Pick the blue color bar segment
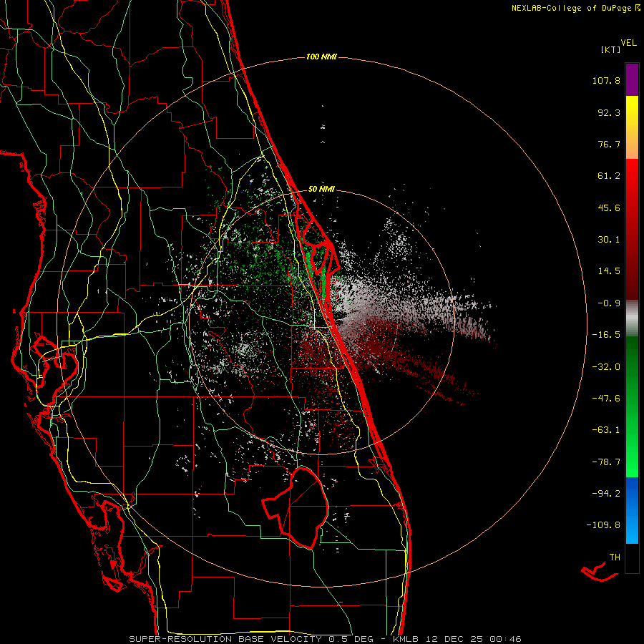 point(632,510)
